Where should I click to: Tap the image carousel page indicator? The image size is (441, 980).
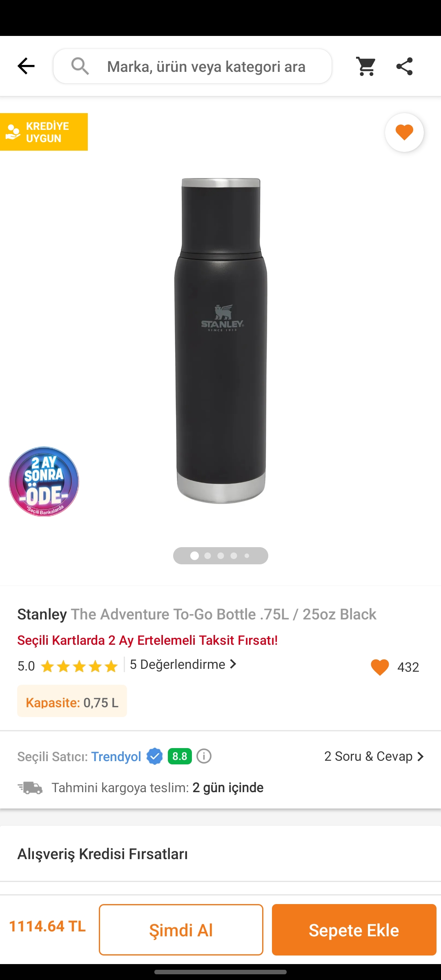220,556
